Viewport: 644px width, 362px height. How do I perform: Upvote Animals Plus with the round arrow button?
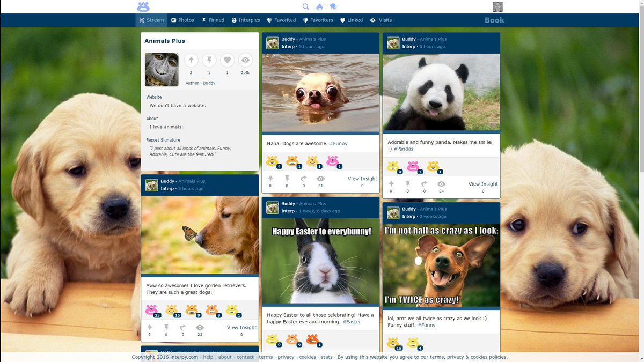tap(191, 60)
